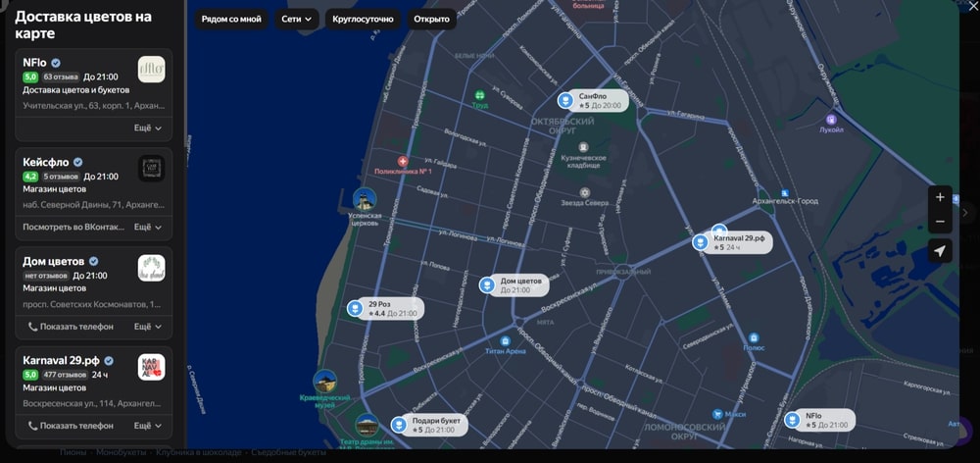The height and width of the screenshot is (463, 980).
Task: Select the Дом цветов pin on map
Action: [x=487, y=285]
